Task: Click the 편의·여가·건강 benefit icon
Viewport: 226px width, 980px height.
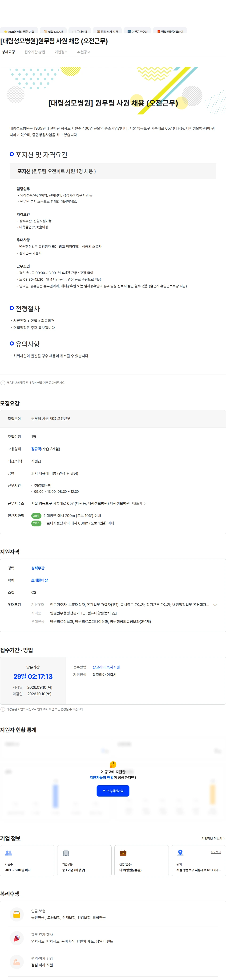Action: (x=17, y=962)
